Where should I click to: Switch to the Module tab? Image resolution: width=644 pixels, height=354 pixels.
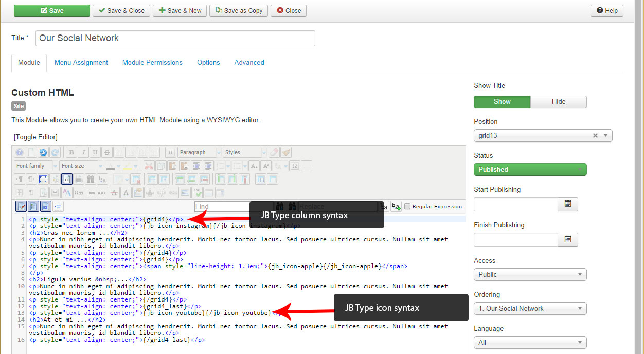pyautogui.click(x=29, y=62)
